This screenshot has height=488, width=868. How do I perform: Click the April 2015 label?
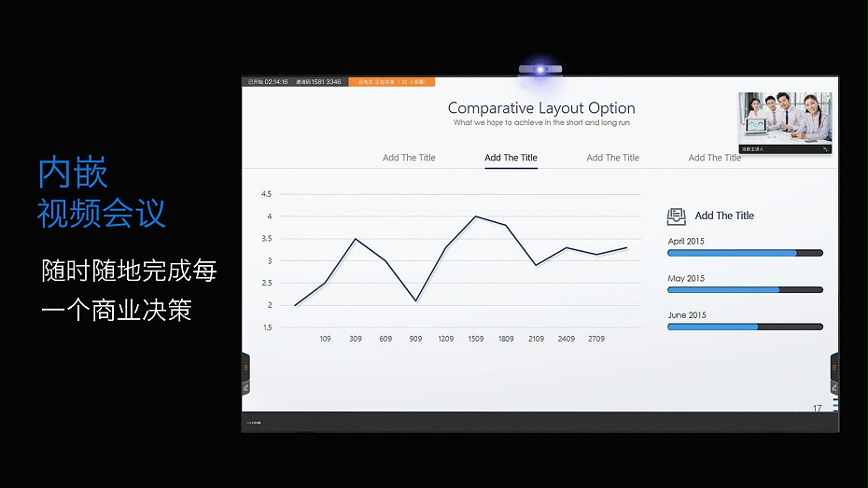(686, 242)
